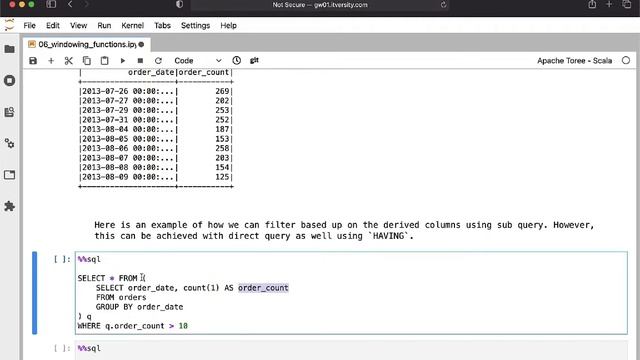Click the browser privacy shield icon
This screenshot has height=360, width=640.
[x=179, y=4]
